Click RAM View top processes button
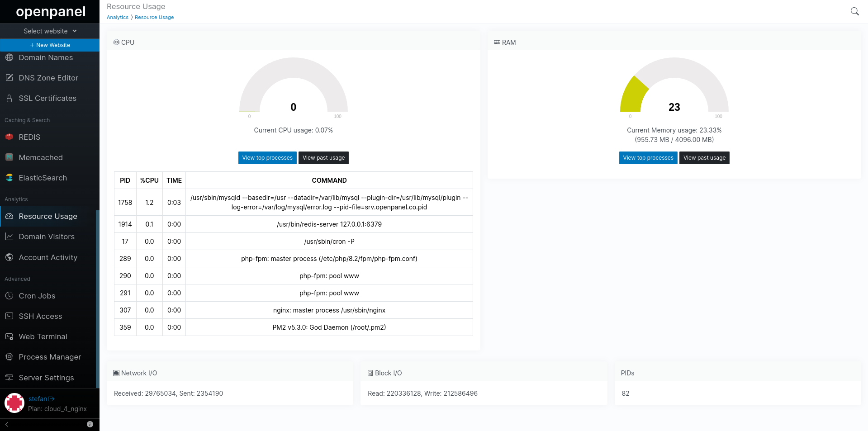Image resolution: width=868 pixels, height=431 pixels. click(x=648, y=158)
